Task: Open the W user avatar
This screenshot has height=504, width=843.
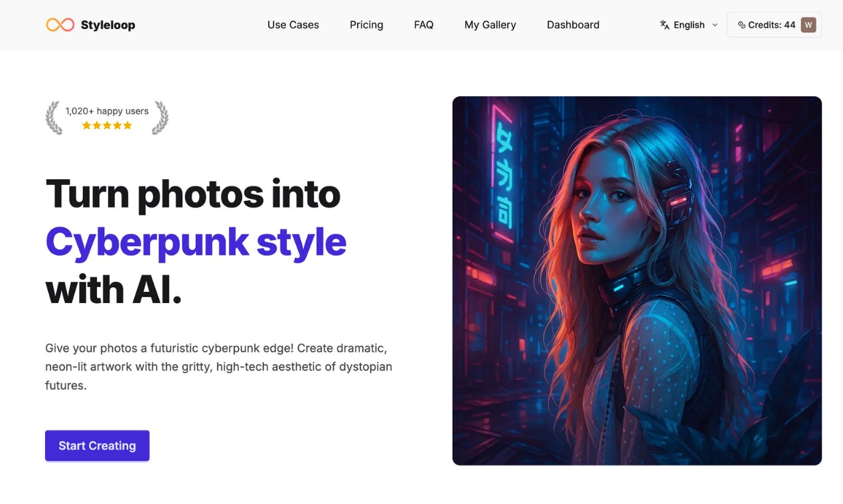Action: (808, 25)
